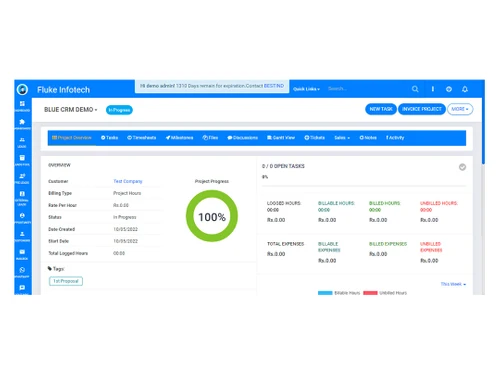Viewport: 500px width, 375px height.
Task: Expand the Sales tab dropdown
Action: pos(342,138)
